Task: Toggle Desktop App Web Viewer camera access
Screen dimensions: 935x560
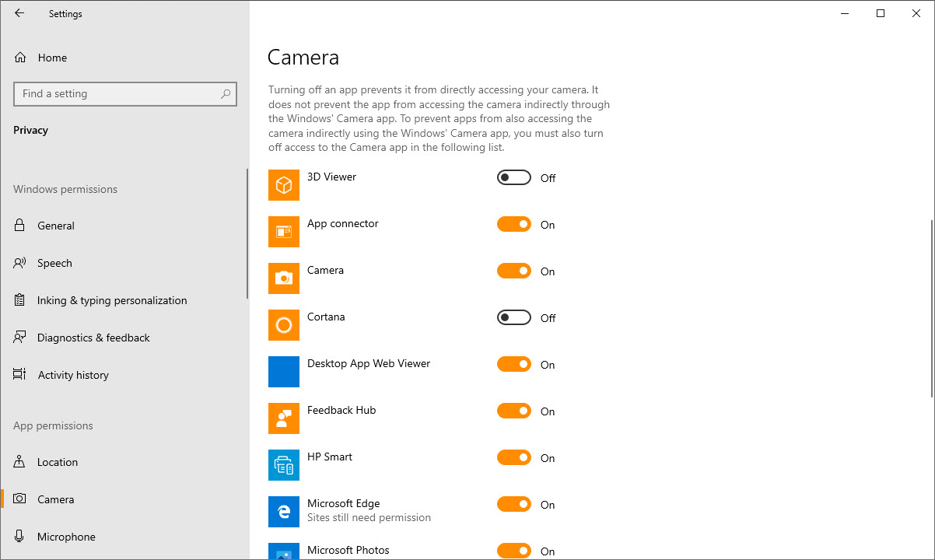Action: point(514,365)
